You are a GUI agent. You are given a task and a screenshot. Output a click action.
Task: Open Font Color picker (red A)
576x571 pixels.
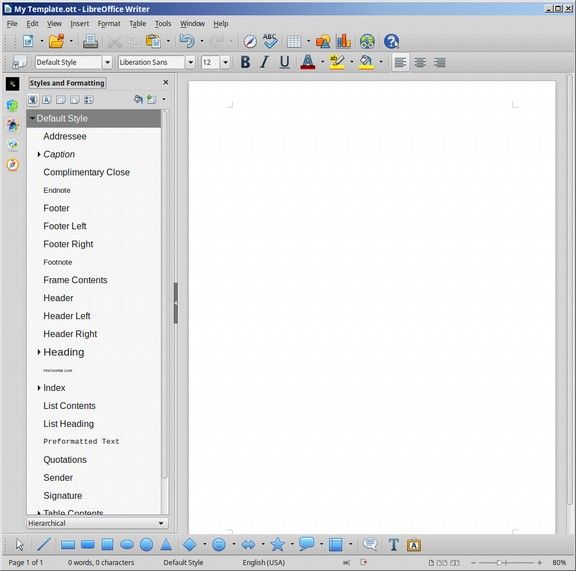point(308,62)
